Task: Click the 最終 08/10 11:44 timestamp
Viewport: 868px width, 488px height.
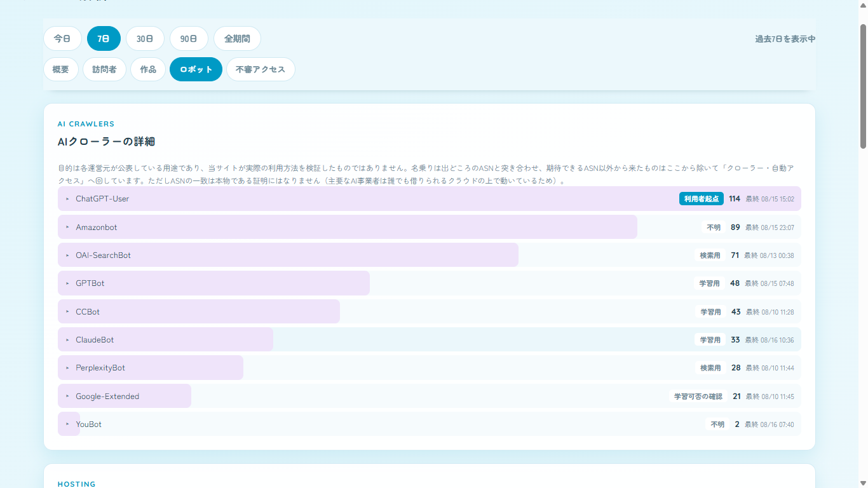Action: [770, 368]
